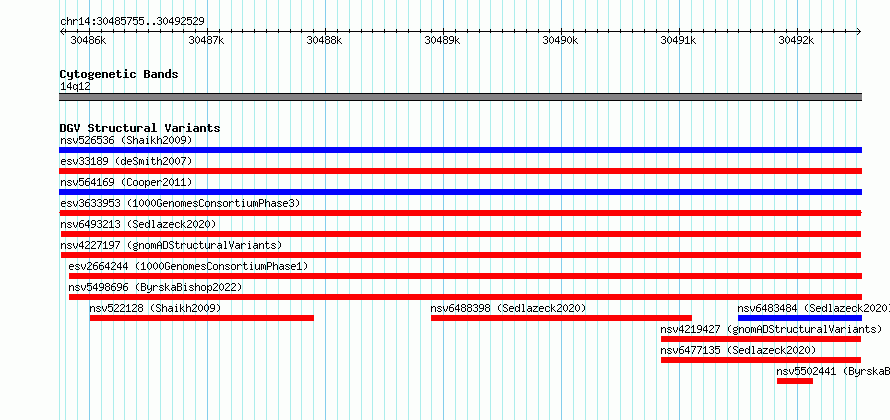The height and width of the screenshot is (420, 890).
Task: Click the tiny red nsv5502441 bar
Action: [795, 381]
